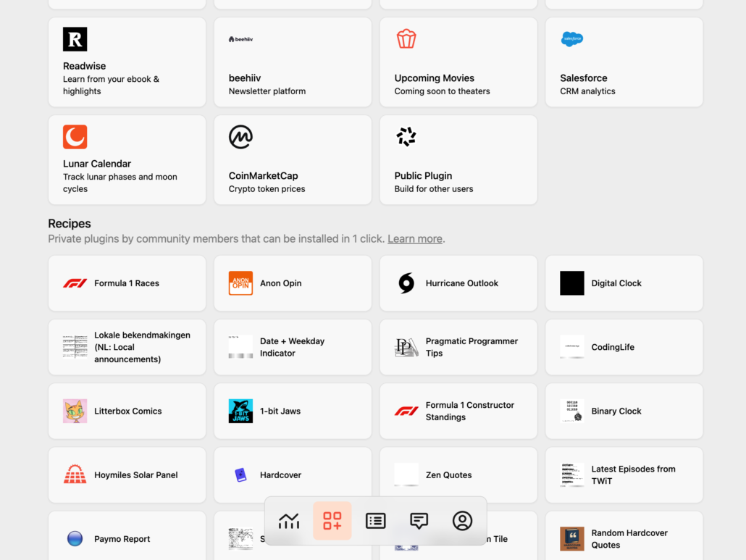Screen dimensions: 746x560
Task: Open the playlist list icon in dock
Action: click(375, 521)
